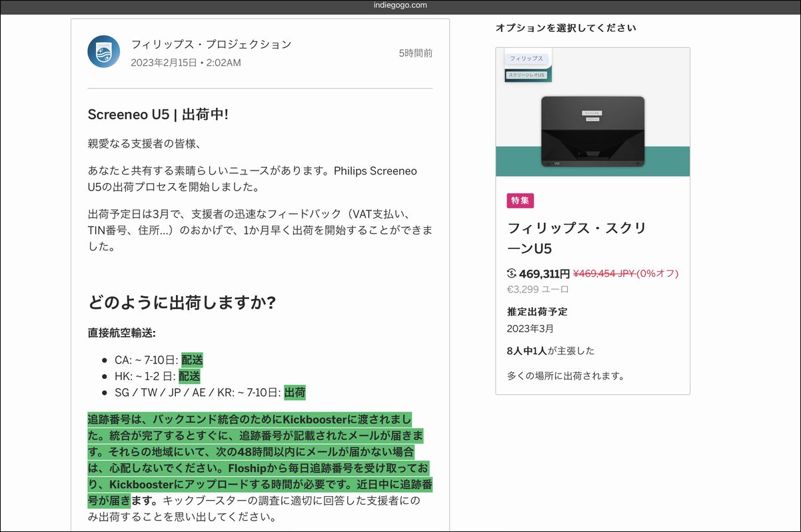Click the indiegogo.com address bar
801x532 pixels.
[x=400, y=5]
